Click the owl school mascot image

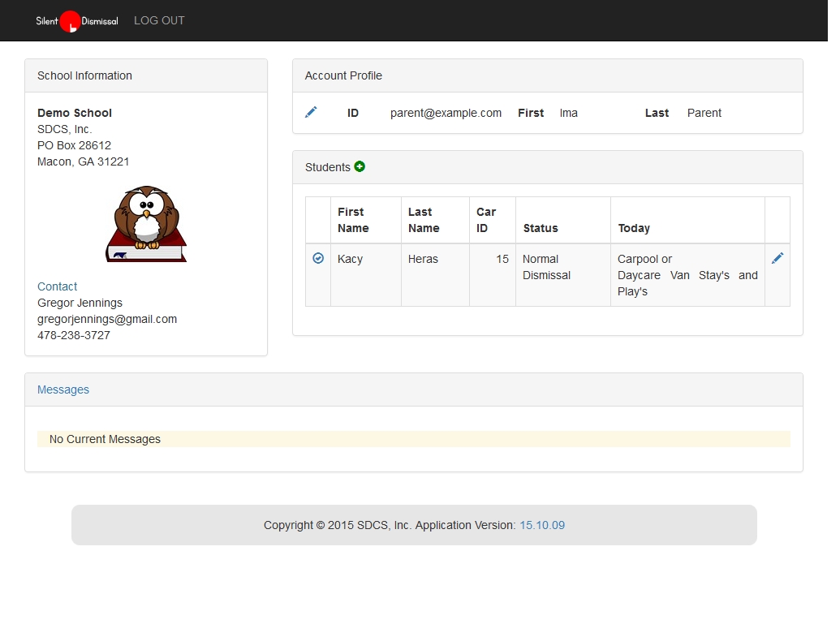point(146,224)
